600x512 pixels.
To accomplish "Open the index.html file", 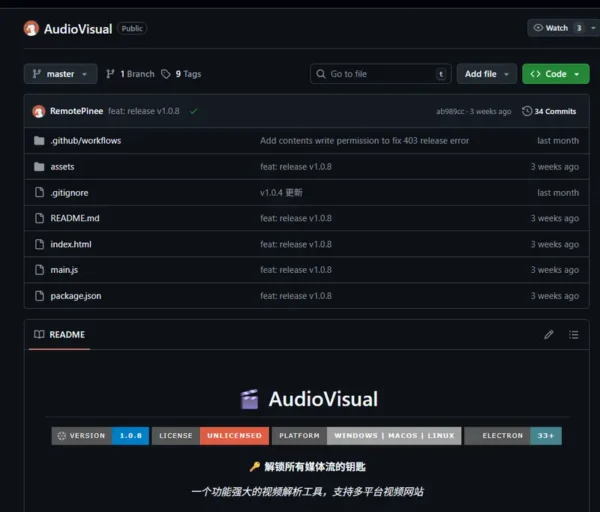I will pyautogui.click(x=71, y=244).
